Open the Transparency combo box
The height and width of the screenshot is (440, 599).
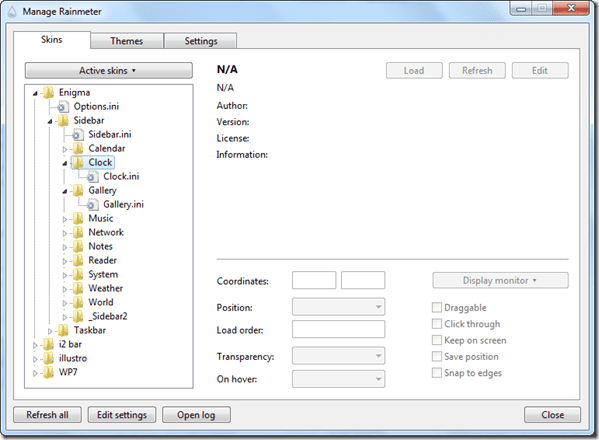[x=338, y=356]
